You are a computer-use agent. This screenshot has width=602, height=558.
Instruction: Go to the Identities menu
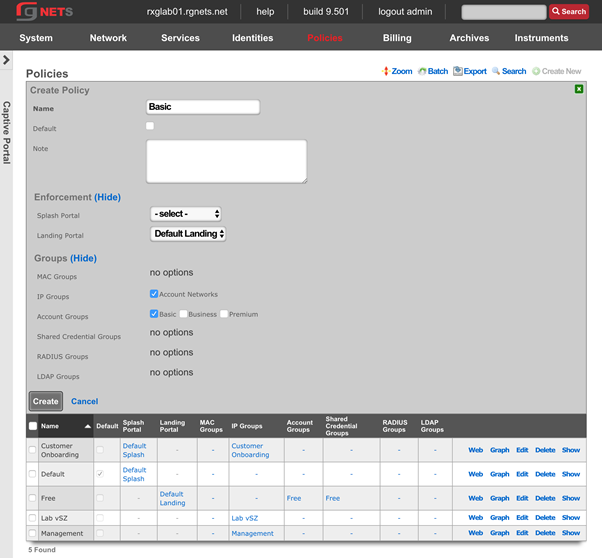click(x=252, y=38)
